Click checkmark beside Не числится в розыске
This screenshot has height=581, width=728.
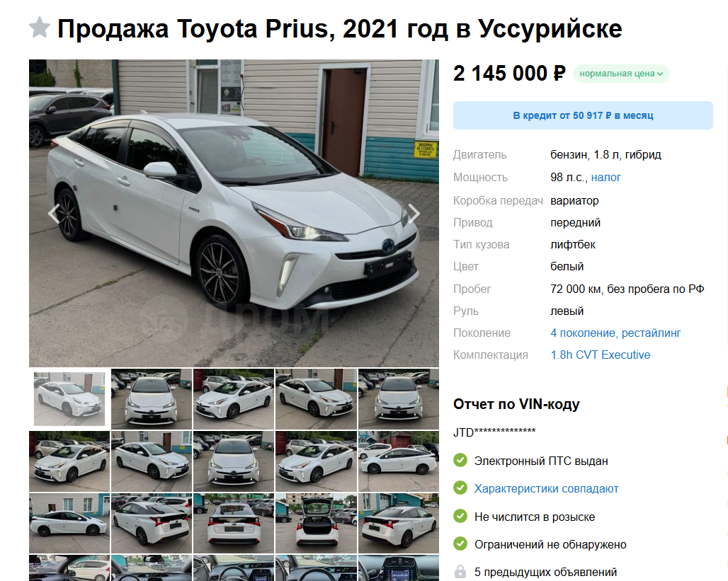click(x=460, y=516)
